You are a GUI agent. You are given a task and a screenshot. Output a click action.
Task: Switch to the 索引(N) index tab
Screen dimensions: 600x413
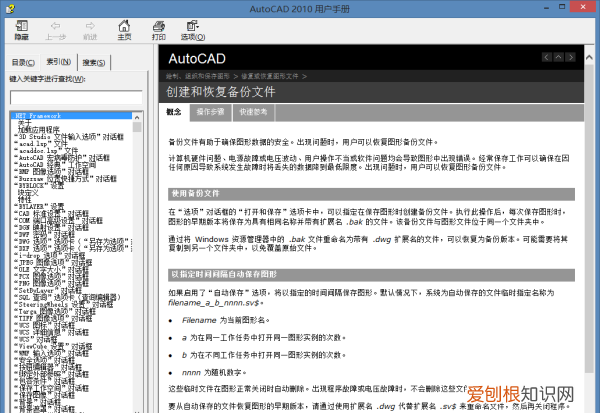59,61
